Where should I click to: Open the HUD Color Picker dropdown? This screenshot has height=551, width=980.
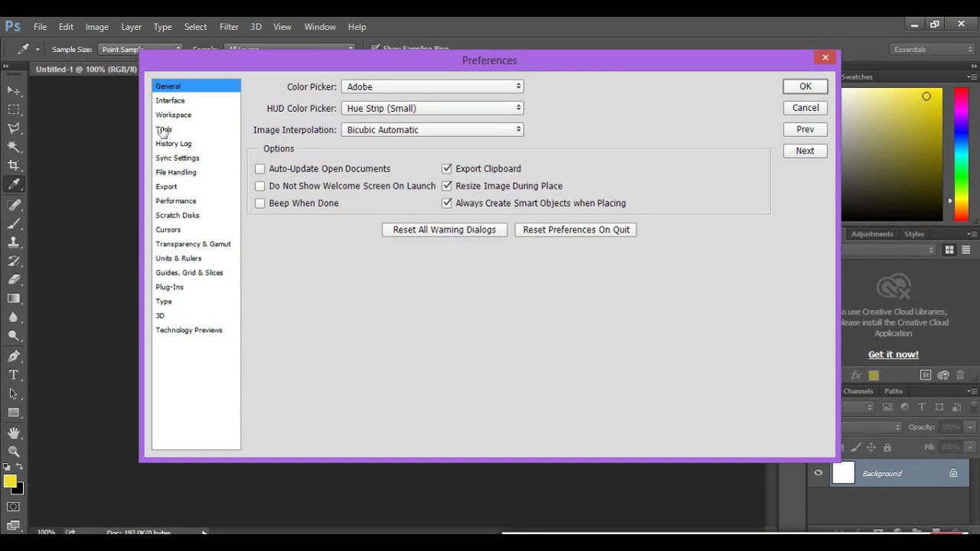pos(433,108)
